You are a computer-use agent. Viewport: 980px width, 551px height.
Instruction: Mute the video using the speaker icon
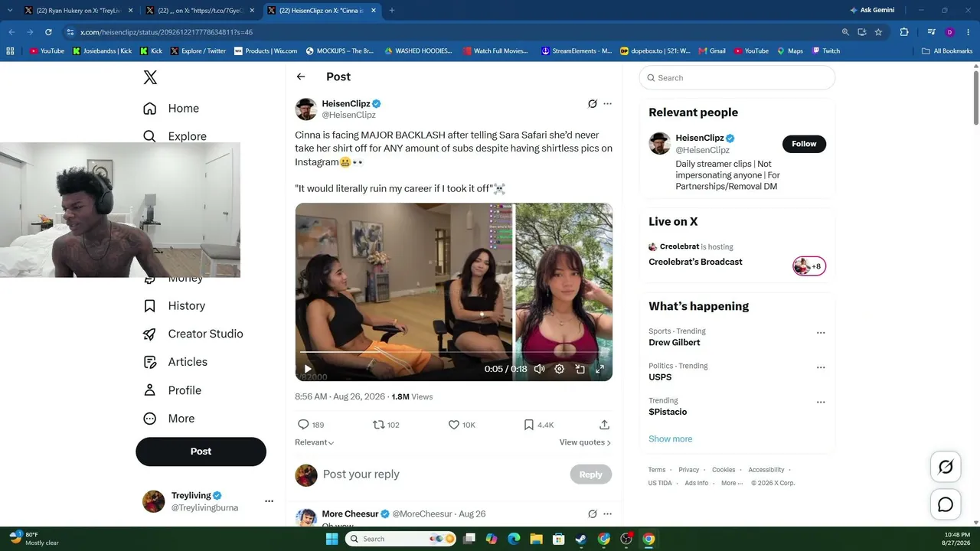point(539,369)
